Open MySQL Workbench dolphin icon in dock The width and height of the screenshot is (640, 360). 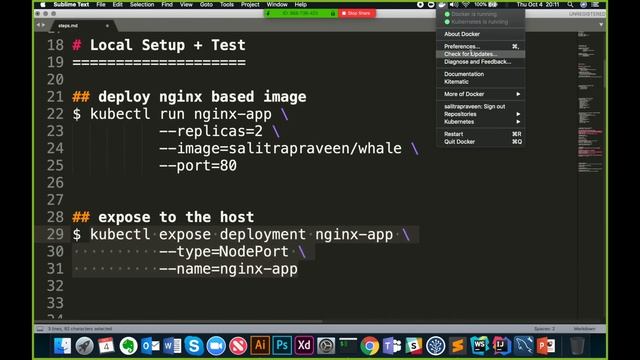(524, 346)
